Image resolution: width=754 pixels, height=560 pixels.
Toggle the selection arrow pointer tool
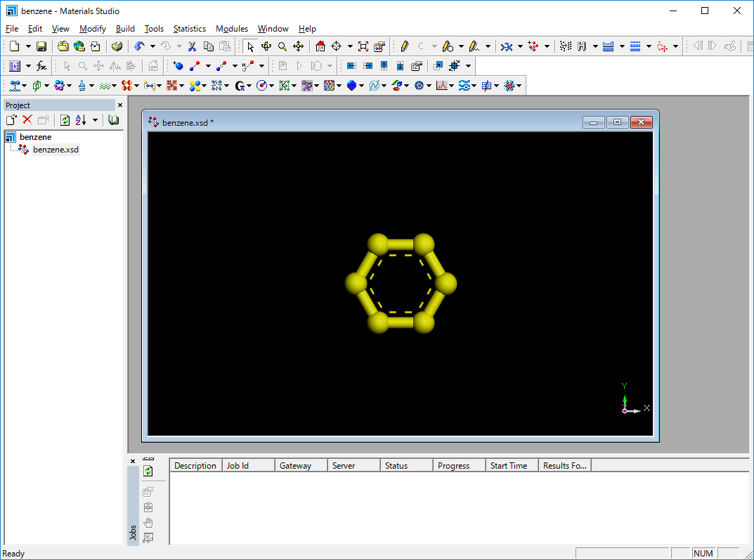[x=250, y=46]
